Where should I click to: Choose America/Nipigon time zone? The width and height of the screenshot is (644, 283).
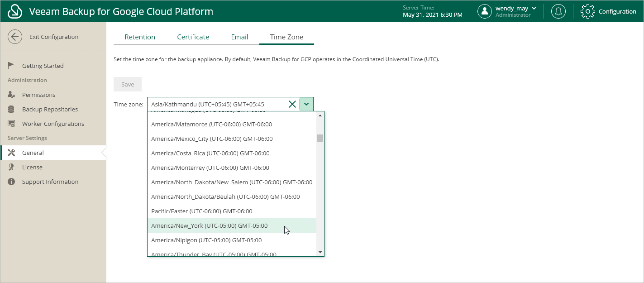click(232, 240)
